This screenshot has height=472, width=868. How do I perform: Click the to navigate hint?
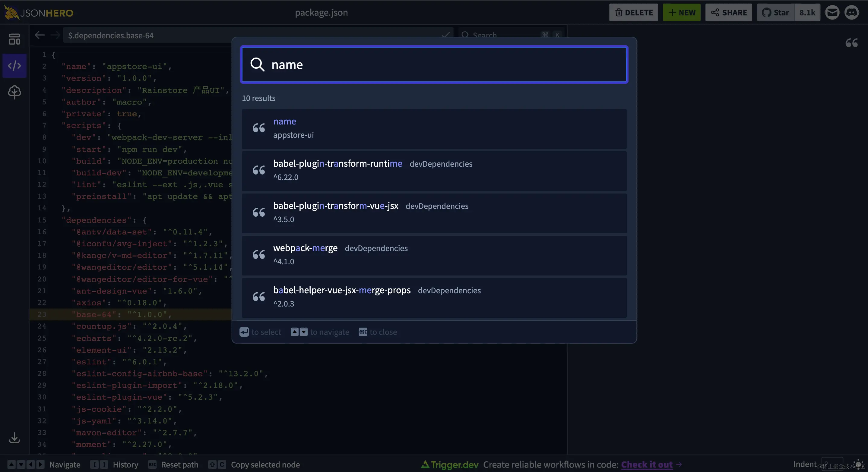click(x=320, y=332)
